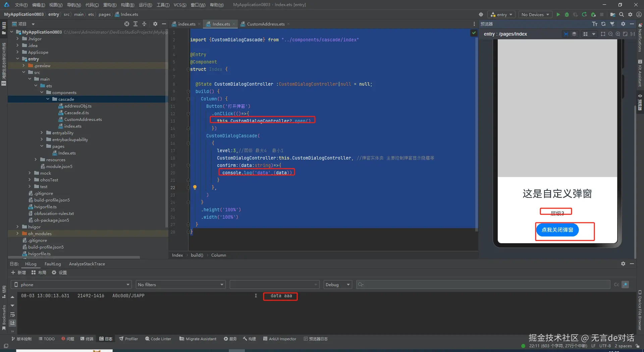The width and height of the screenshot is (644, 352).
Task: Click locate-file target icon in project panel
Action: (x=126, y=24)
